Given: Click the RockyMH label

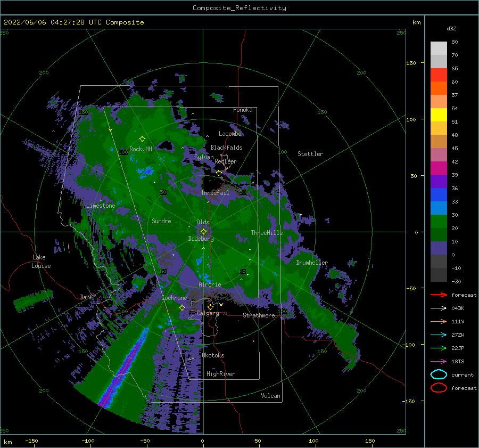Looking at the screenshot, I should click(141, 149).
